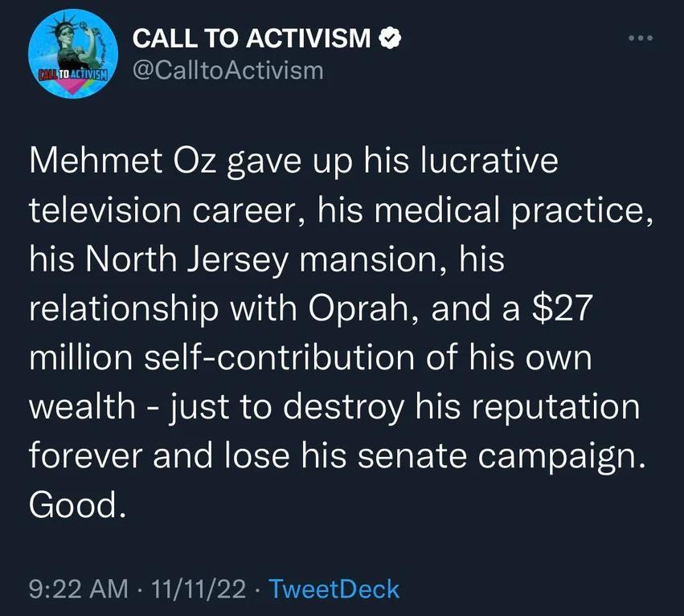
Task: Click the verified checkmark badge
Action: pyautogui.click(x=390, y=38)
